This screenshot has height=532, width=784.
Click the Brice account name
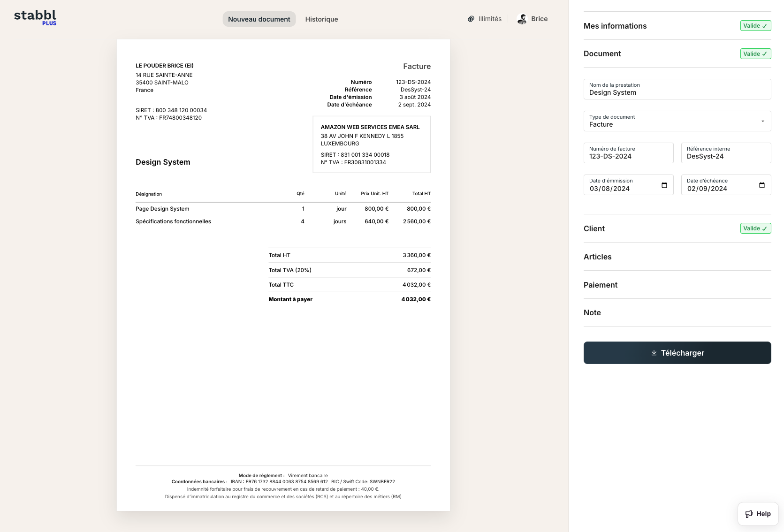539,19
